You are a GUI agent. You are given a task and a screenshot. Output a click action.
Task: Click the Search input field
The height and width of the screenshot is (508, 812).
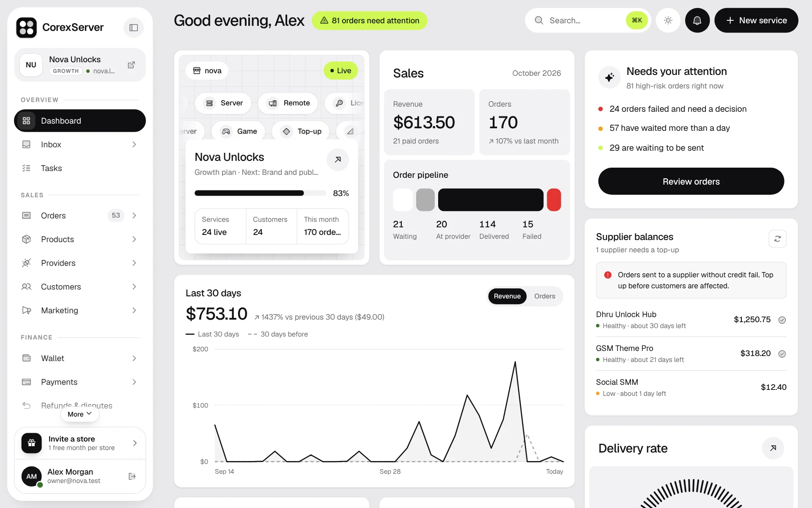(588, 20)
